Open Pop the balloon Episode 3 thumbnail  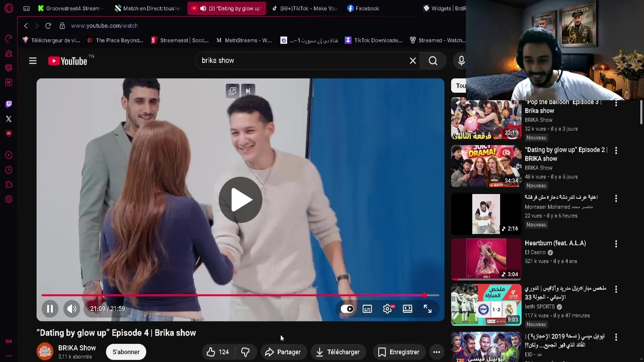486,120
